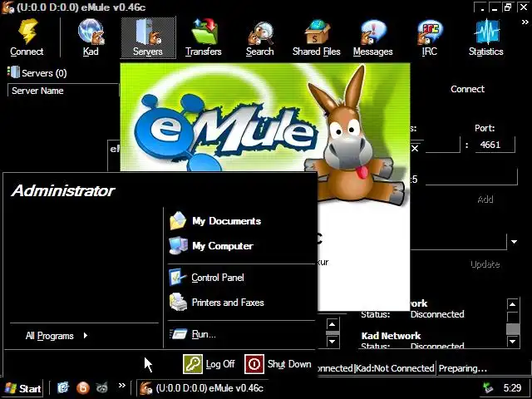Open the IRC chat section

[x=429, y=37]
